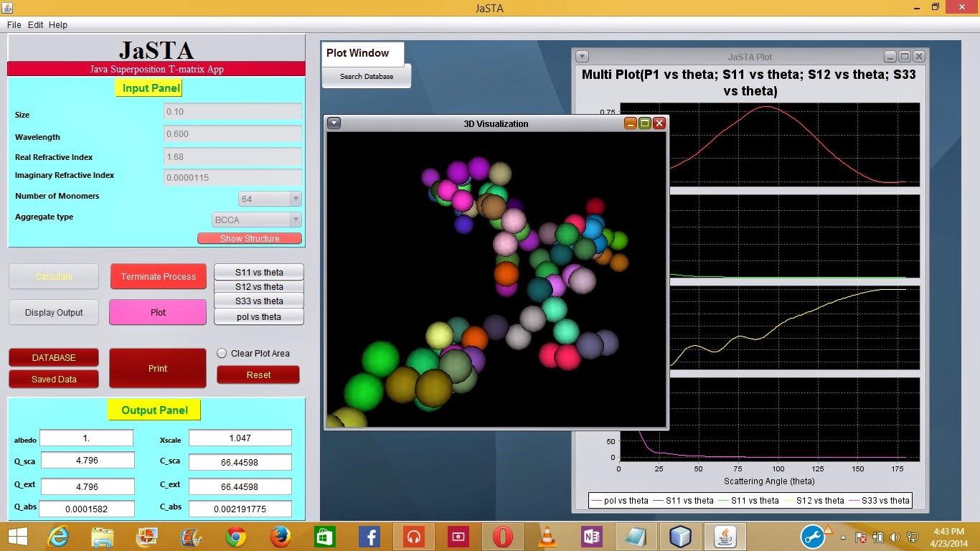Open the 3D Visualization window menu arrow
The width and height of the screenshot is (980, 551).
pyautogui.click(x=333, y=123)
